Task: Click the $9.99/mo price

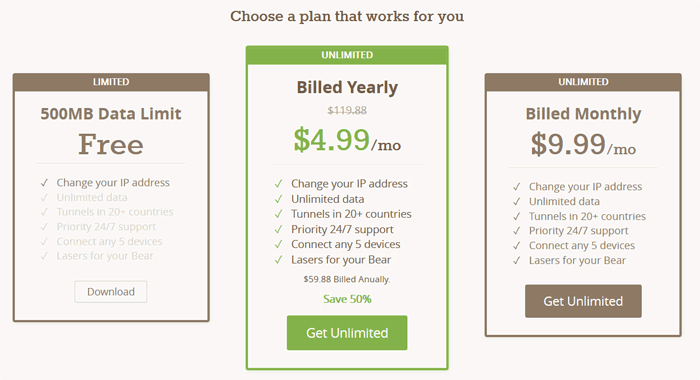Action: 583,144
